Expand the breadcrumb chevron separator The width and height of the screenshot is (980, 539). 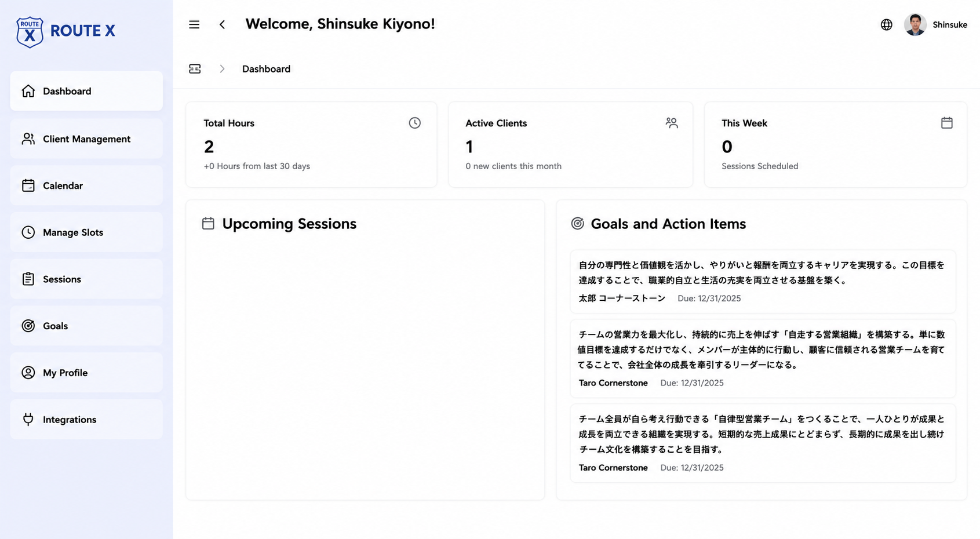[222, 69]
